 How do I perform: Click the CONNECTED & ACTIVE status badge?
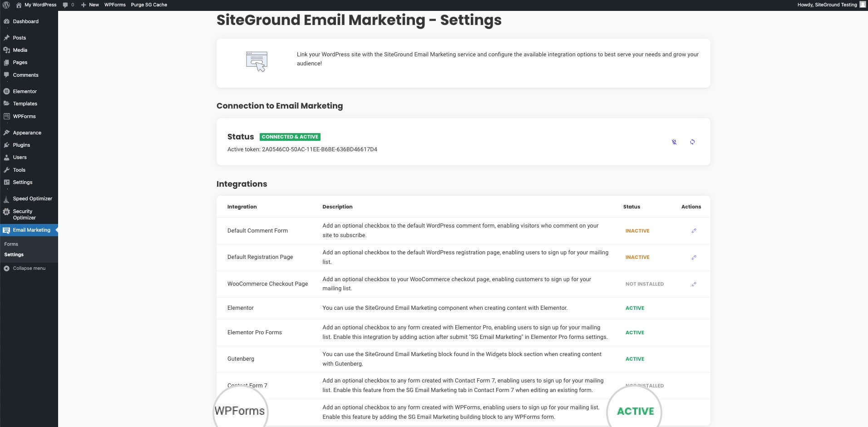coord(290,137)
